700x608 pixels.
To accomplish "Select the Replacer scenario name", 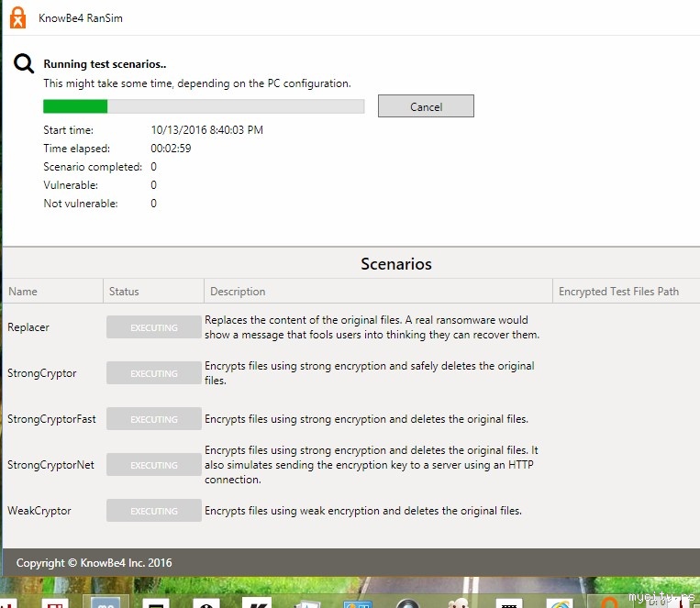I will point(28,327).
